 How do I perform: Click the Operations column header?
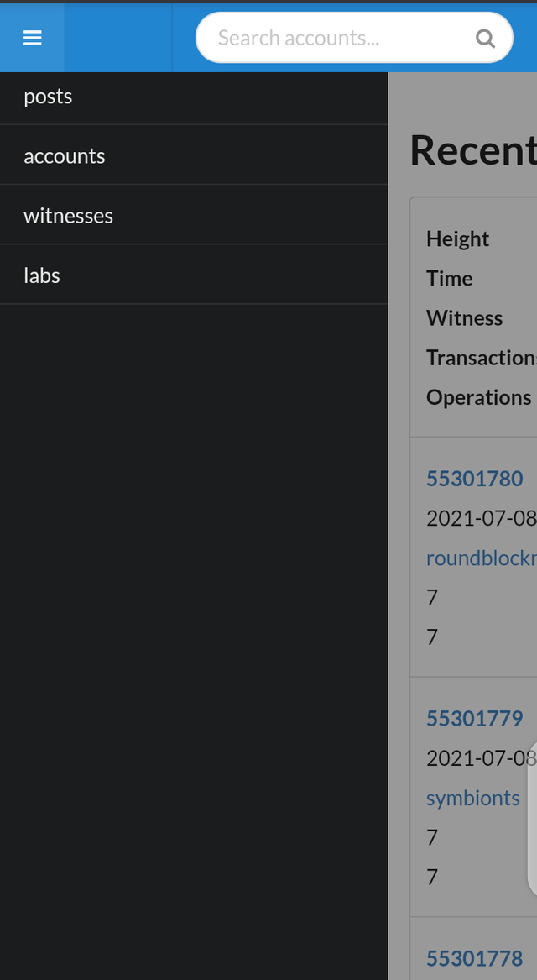point(478,396)
